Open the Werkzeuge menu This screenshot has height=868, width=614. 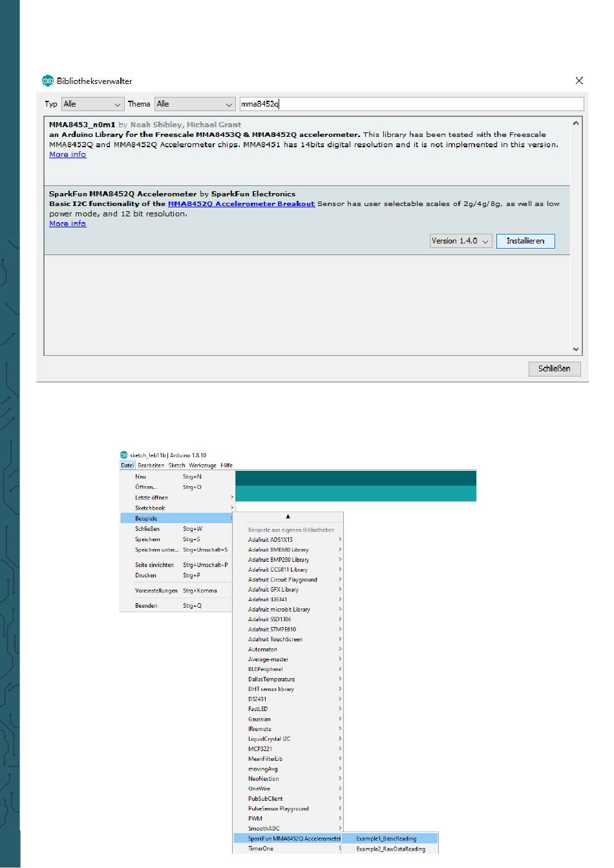click(x=202, y=466)
